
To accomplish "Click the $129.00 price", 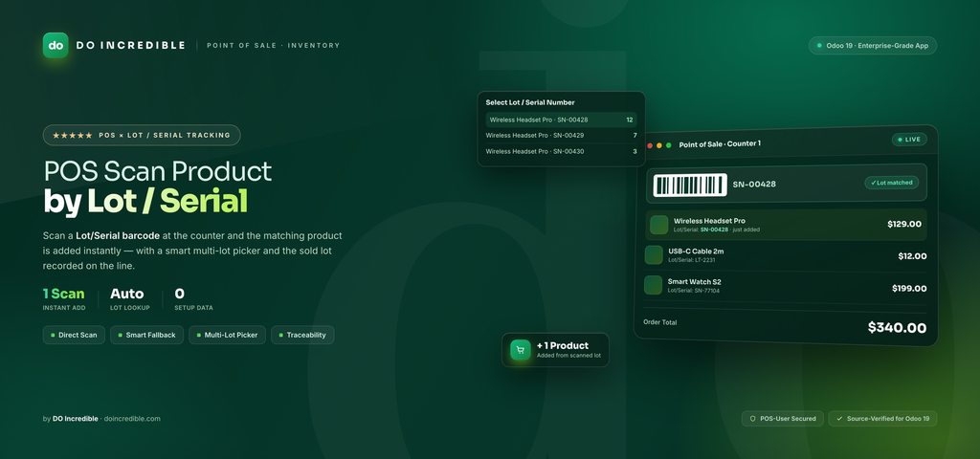I will point(904,224).
